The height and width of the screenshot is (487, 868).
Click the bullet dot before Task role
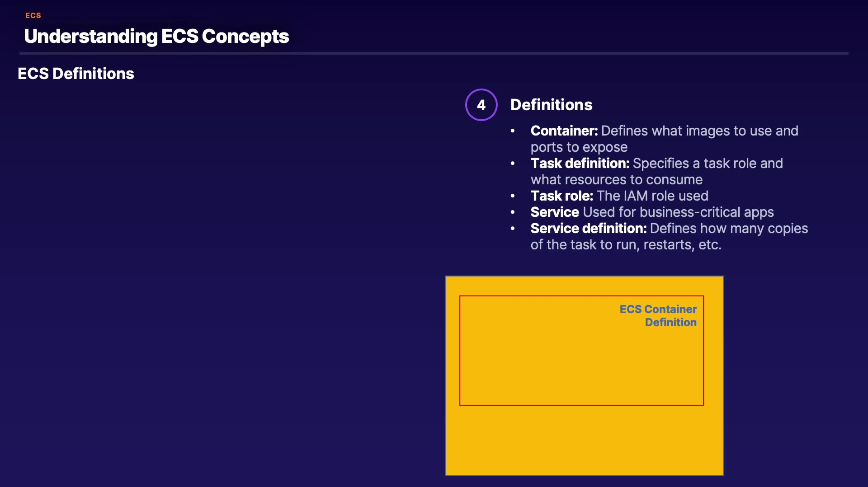click(513, 196)
